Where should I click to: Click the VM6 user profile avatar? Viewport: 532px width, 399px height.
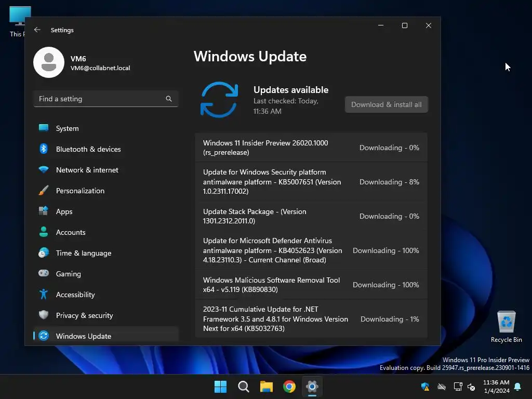point(49,62)
